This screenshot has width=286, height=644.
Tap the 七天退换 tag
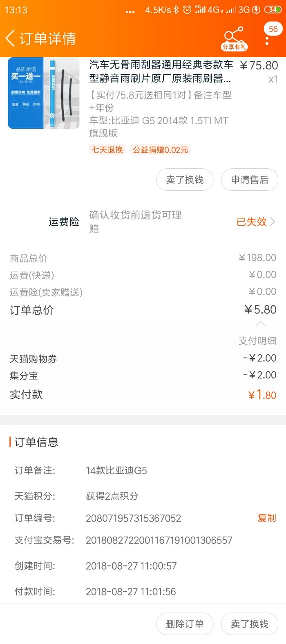click(107, 150)
